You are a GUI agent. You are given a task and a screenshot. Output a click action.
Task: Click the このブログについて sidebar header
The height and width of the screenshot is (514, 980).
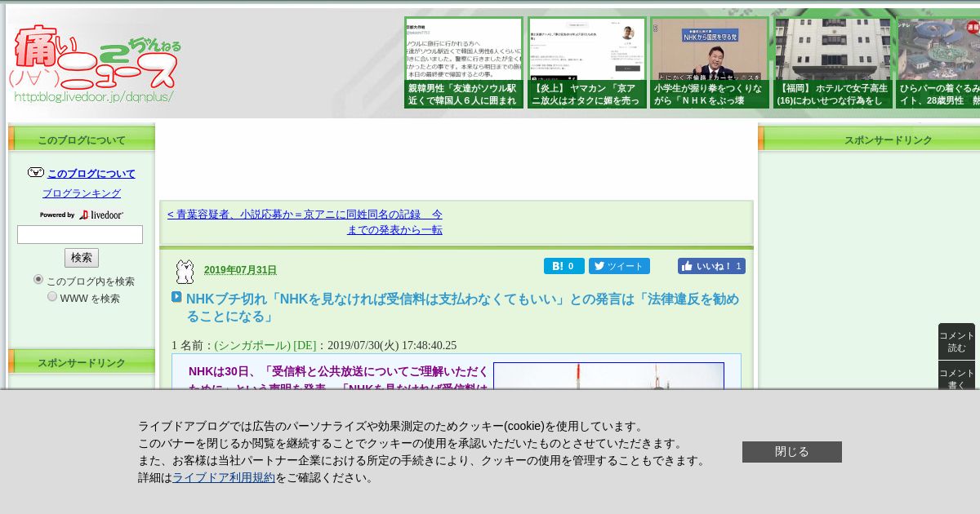pyautogui.click(x=82, y=140)
